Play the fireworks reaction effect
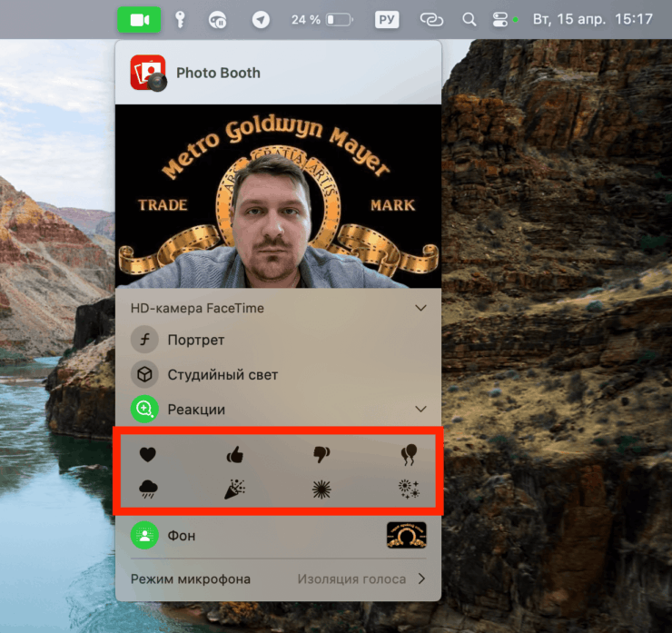Image resolution: width=672 pixels, height=633 pixels. coord(409,490)
